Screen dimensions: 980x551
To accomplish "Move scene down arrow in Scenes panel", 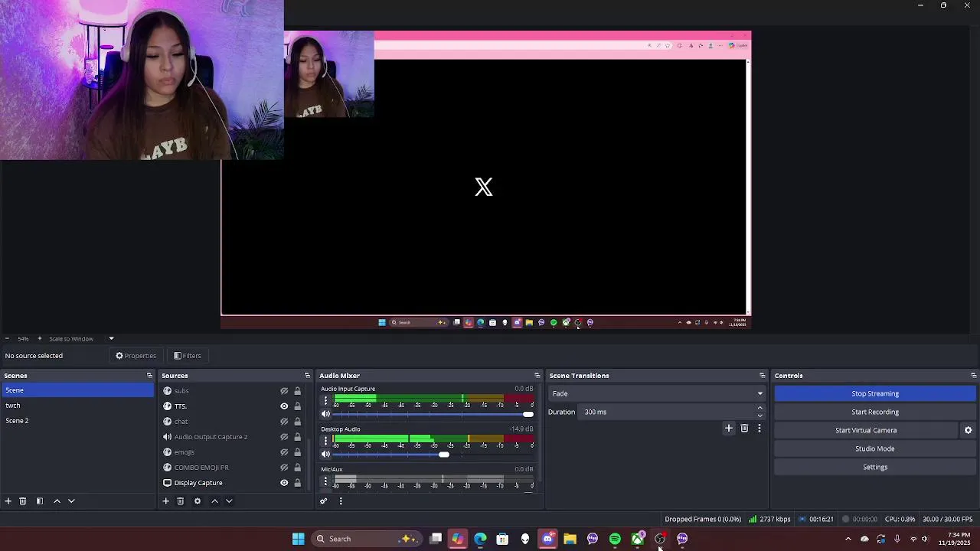I will (71, 501).
